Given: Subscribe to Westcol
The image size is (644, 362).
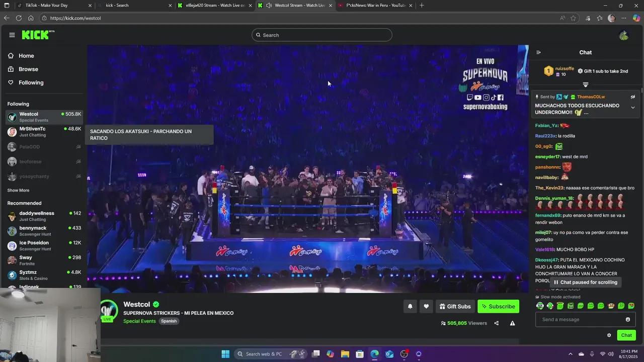Looking at the screenshot, I should click(498, 306).
